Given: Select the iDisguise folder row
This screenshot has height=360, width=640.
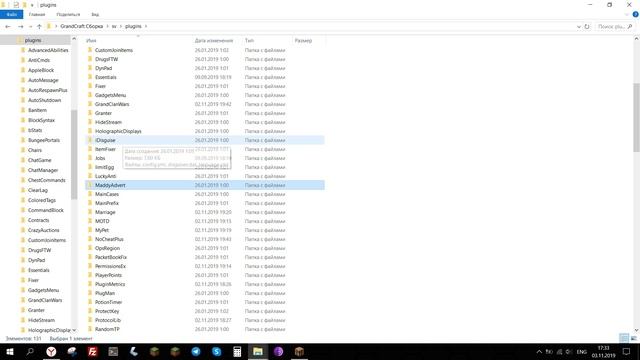Looking at the screenshot, I should (x=205, y=140).
